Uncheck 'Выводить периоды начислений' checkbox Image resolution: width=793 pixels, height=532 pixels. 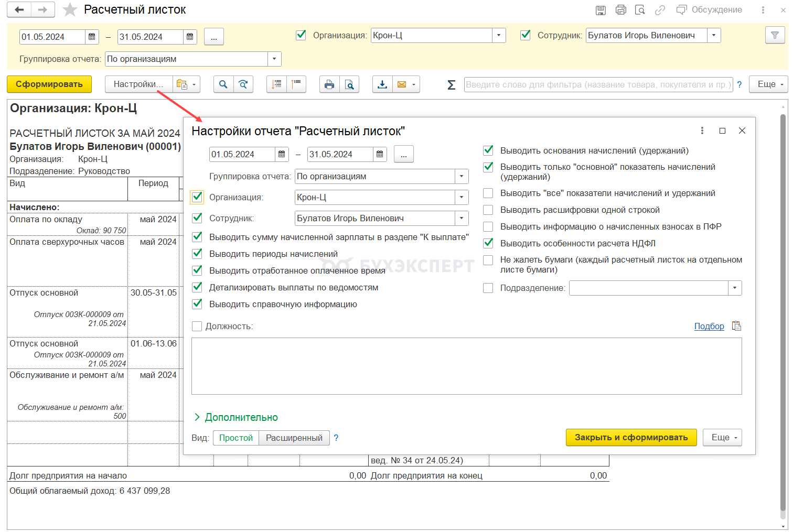coord(197,254)
